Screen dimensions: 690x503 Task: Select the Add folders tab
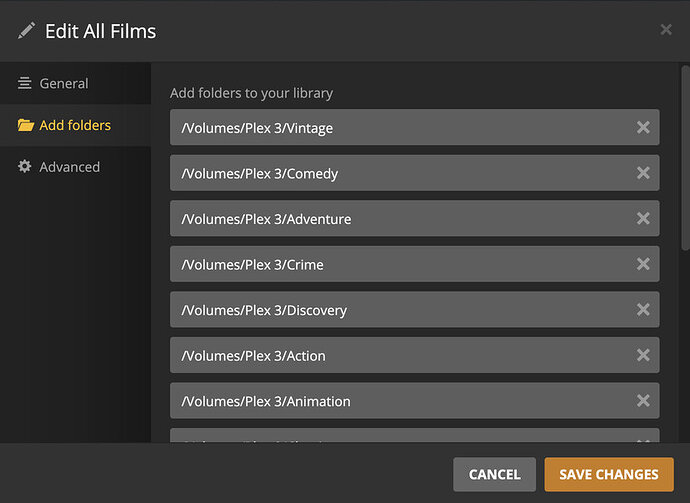(x=74, y=125)
